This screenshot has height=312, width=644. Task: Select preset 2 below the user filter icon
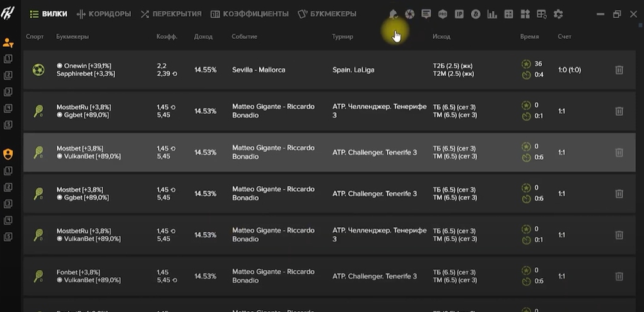(8, 75)
